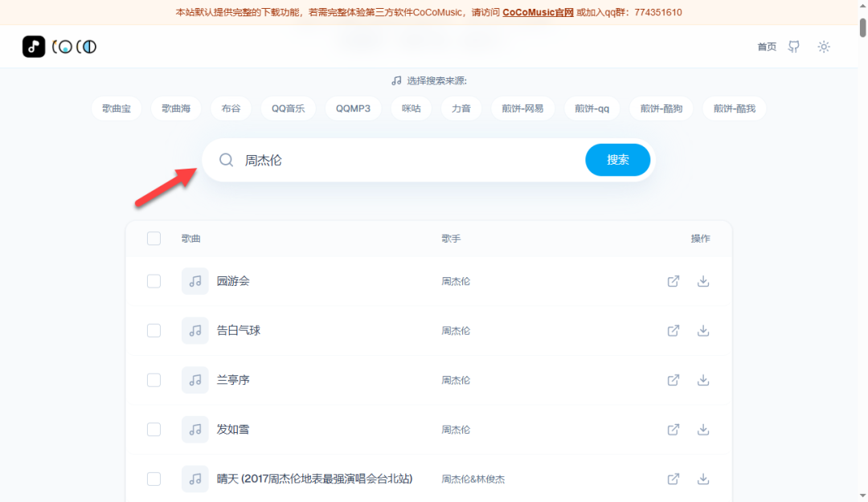Click the music note site logo top-left
The width and height of the screenshot is (868, 502).
click(x=33, y=47)
